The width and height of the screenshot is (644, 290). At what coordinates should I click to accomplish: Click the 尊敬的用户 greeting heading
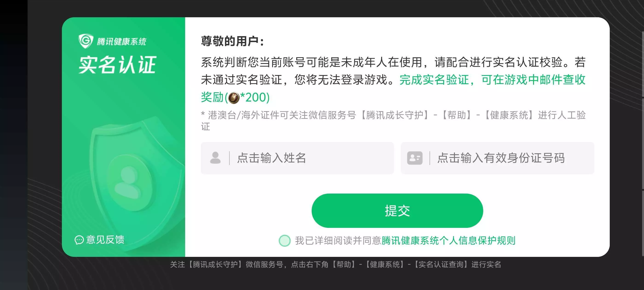click(x=232, y=41)
